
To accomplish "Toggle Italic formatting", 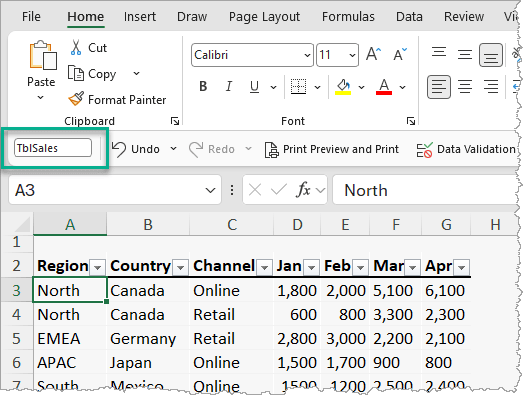I will 228,86.
